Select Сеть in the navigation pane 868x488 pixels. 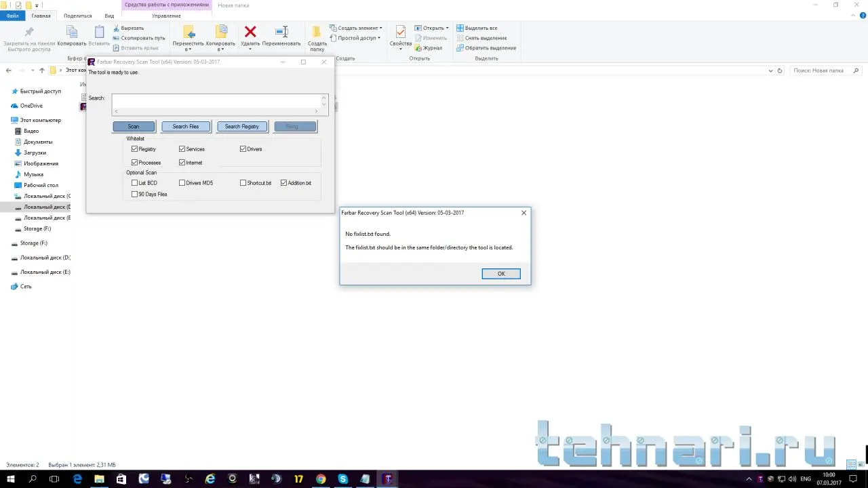(x=26, y=286)
